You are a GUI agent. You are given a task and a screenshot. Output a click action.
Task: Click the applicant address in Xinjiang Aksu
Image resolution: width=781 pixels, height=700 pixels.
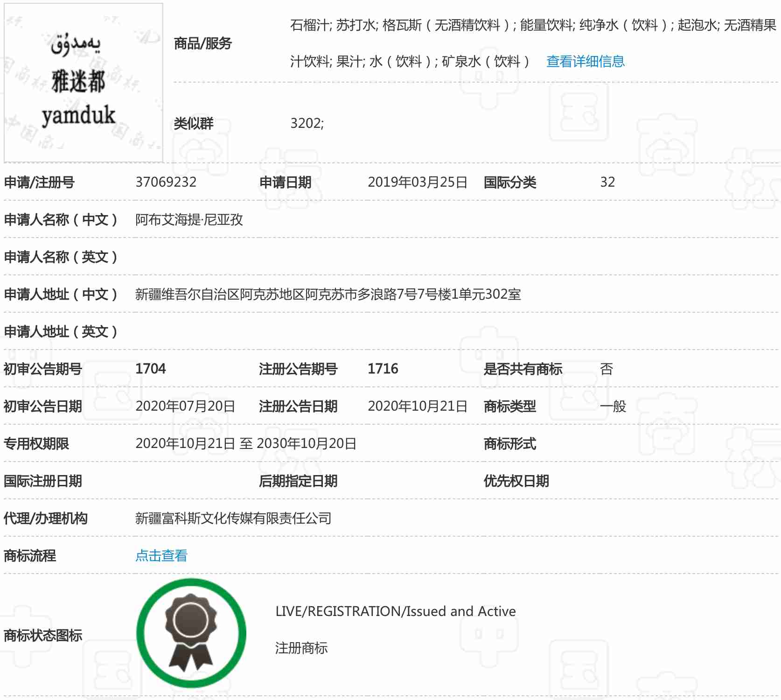[x=328, y=294]
